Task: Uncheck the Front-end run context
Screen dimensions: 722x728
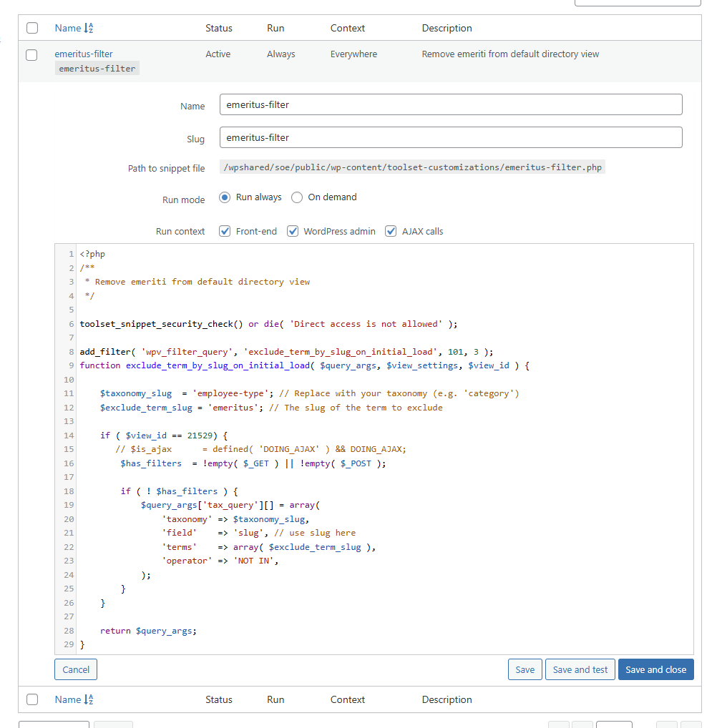Action: [x=225, y=231]
